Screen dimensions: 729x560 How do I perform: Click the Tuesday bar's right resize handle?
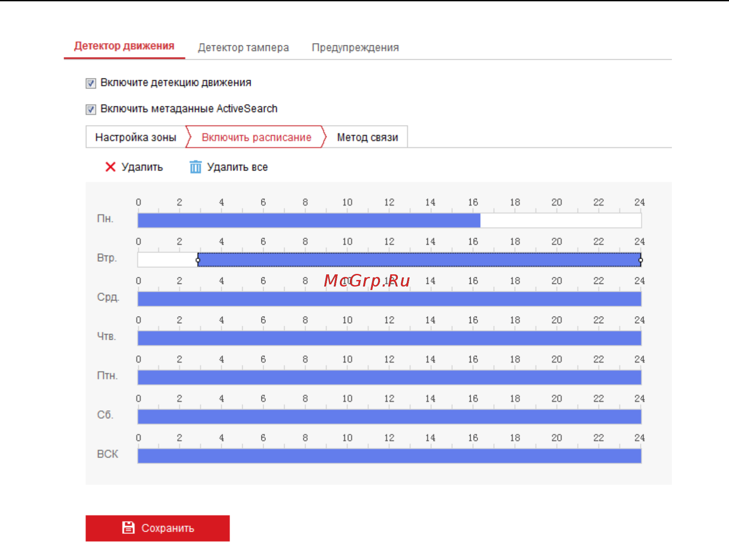(641, 260)
